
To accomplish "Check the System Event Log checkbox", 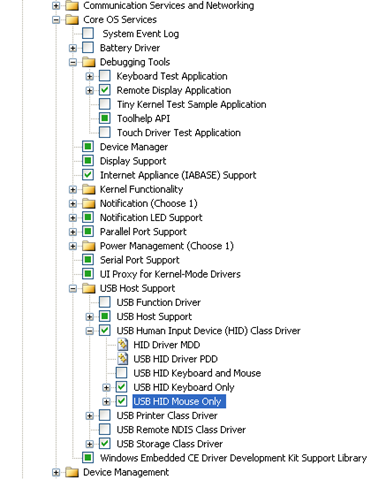I will pyautogui.click(x=88, y=34).
